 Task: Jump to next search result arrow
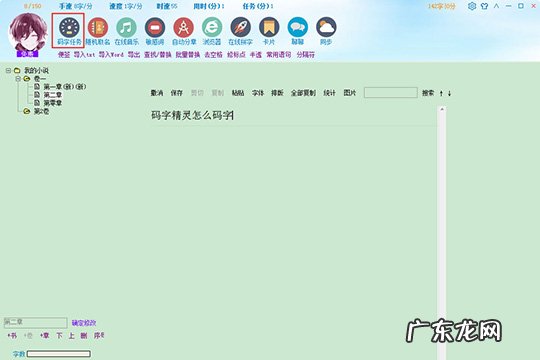pos(449,93)
